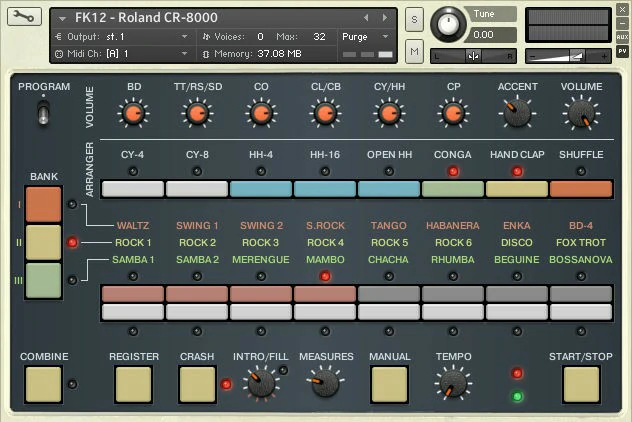Toggle the HH-4 arranger button
This screenshot has height=422, width=632.
click(261, 189)
